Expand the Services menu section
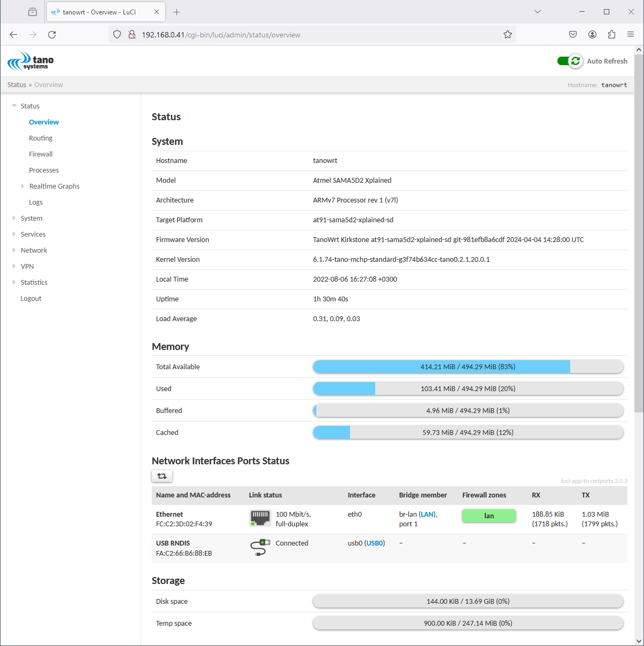Viewport: 644px width, 646px height. (x=14, y=234)
